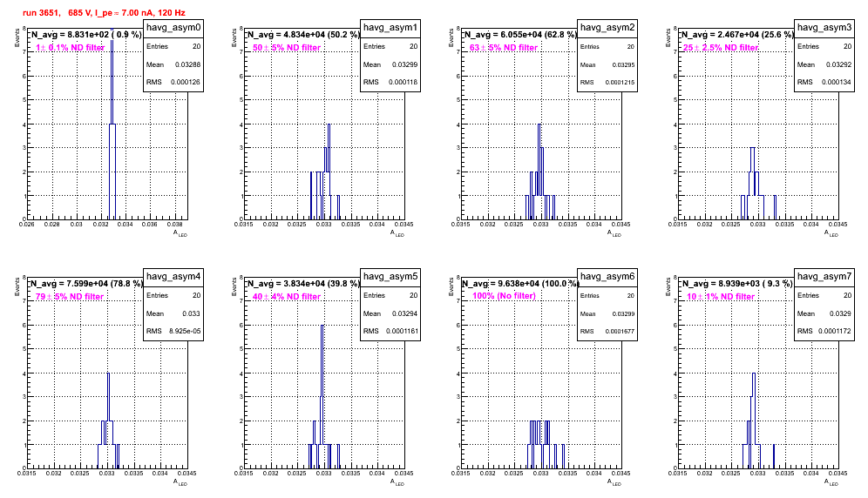Click RMS 0.000118 in havg_asym1 stats
This screenshot has height=498, width=868.
click(x=390, y=83)
